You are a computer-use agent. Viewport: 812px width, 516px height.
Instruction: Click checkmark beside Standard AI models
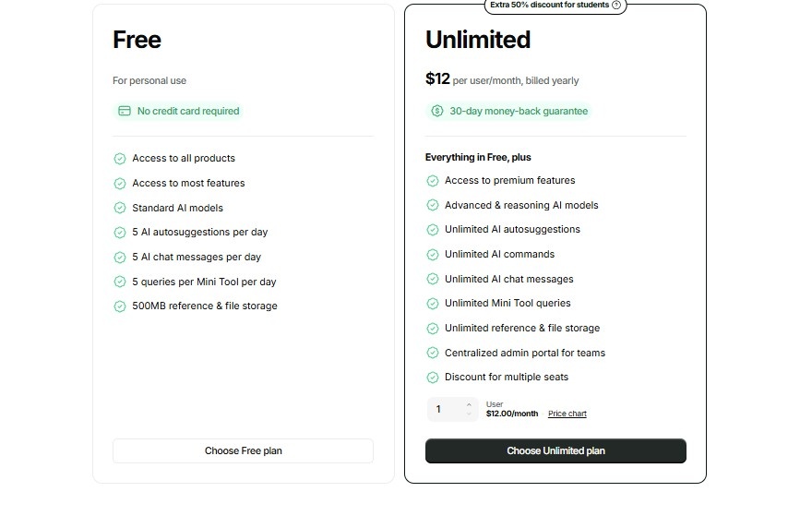click(120, 208)
